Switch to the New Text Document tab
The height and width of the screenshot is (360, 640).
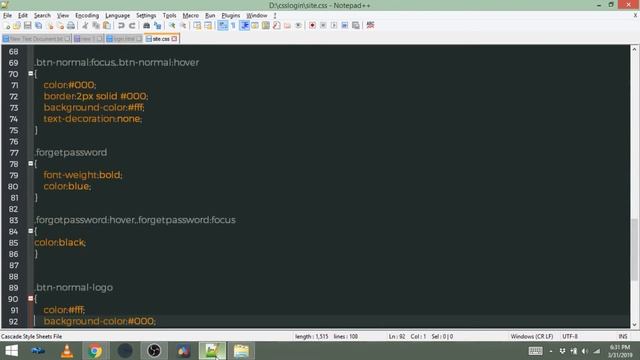click(36, 39)
